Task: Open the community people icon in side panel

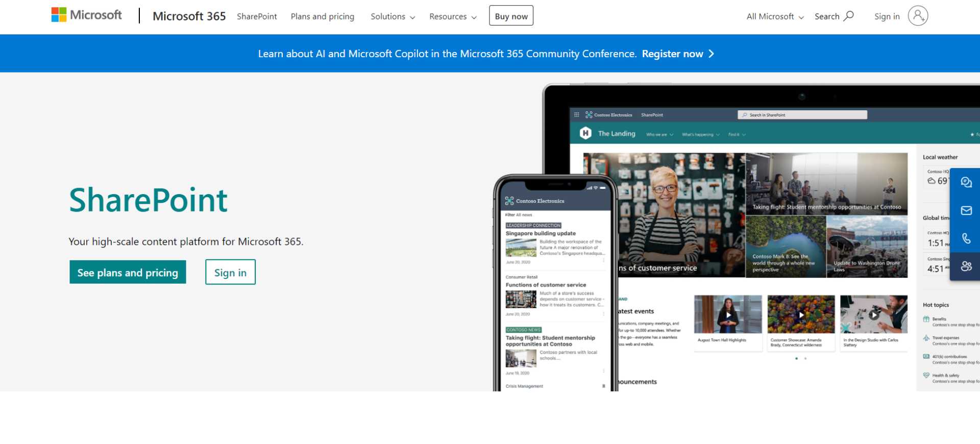Action: (966, 266)
